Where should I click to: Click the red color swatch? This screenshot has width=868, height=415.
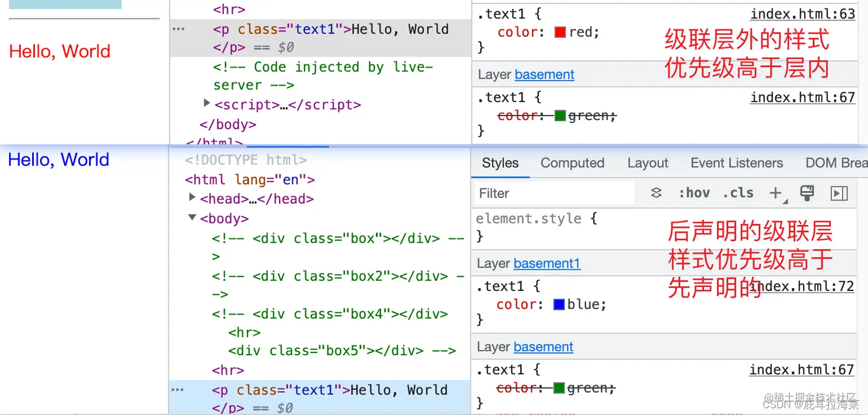560,32
